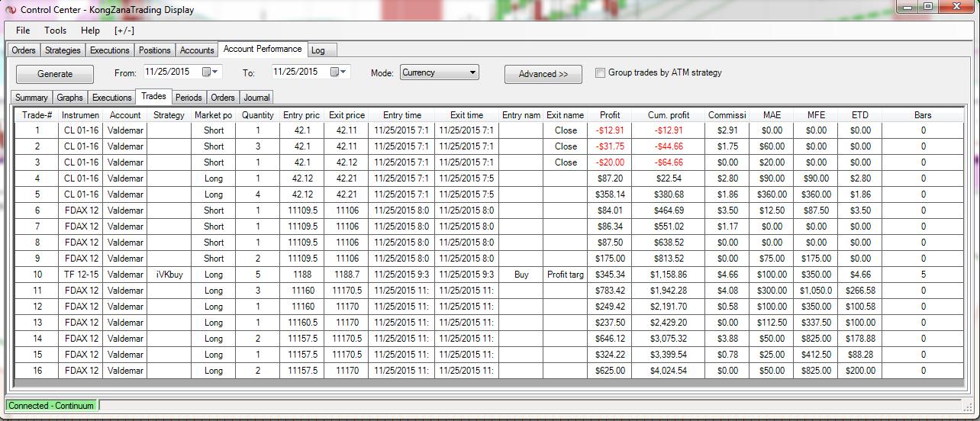Screen dimensions: 980x421
Task: Click the $783.42 profit cell
Action: coord(610,291)
